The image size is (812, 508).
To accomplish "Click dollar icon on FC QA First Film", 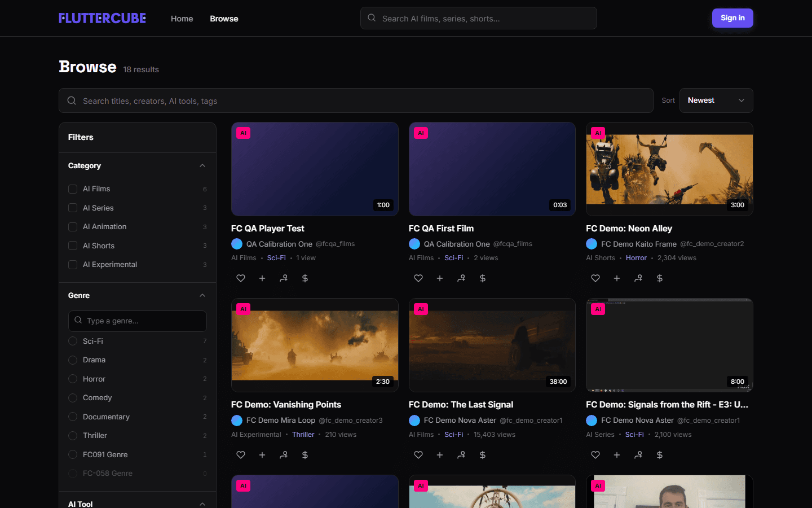I will click(x=483, y=278).
